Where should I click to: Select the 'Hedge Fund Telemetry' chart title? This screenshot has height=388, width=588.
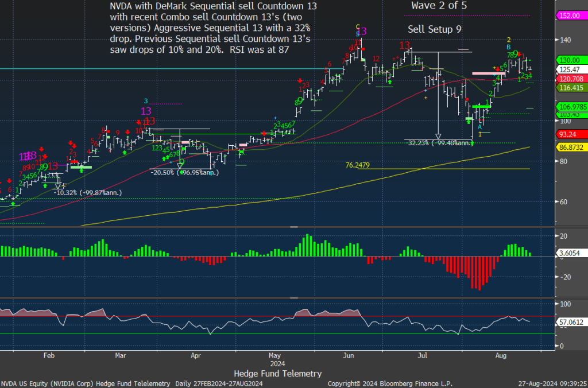(278, 374)
